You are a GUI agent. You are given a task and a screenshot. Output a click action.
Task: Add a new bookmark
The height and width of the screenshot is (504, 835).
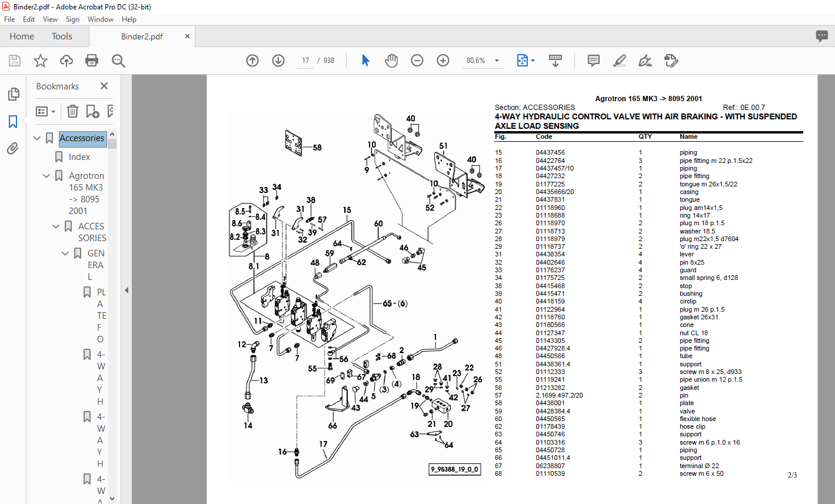point(92,111)
